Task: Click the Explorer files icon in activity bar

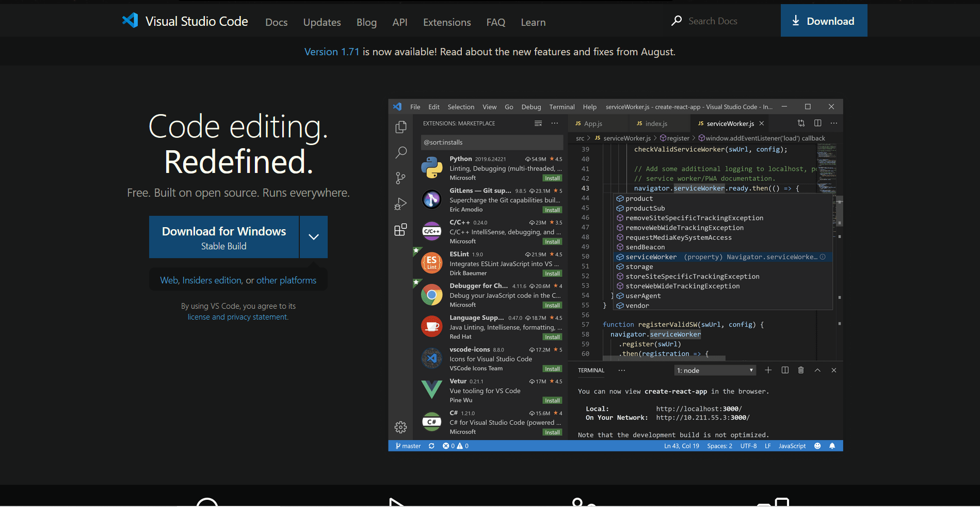Action: pos(400,127)
